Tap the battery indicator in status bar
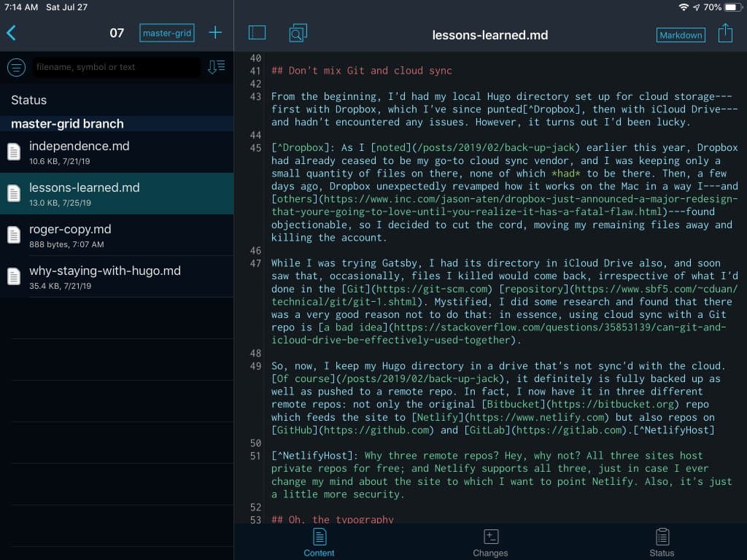The height and width of the screenshot is (560, 747). (x=731, y=7)
